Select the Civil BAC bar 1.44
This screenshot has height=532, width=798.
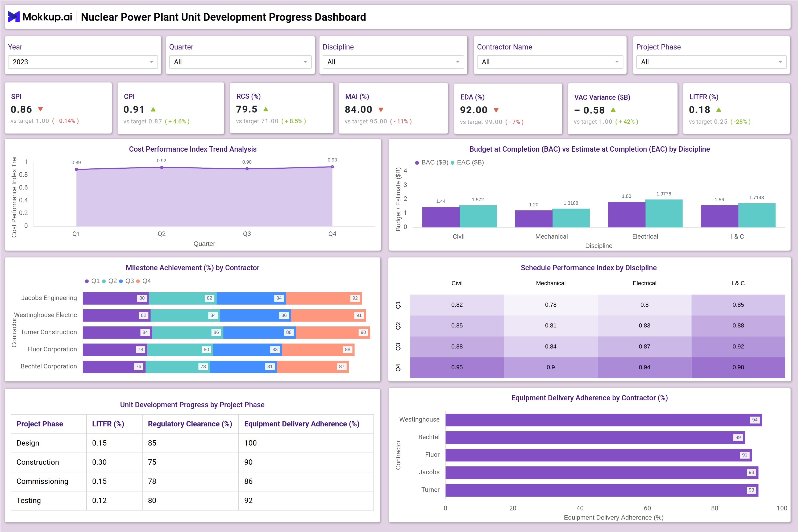[441, 217]
